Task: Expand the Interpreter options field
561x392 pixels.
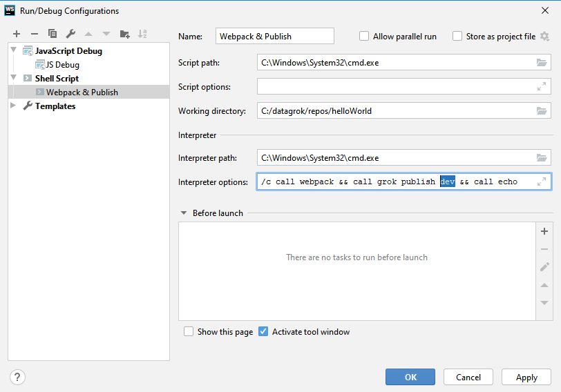Action: [x=542, y=182]
